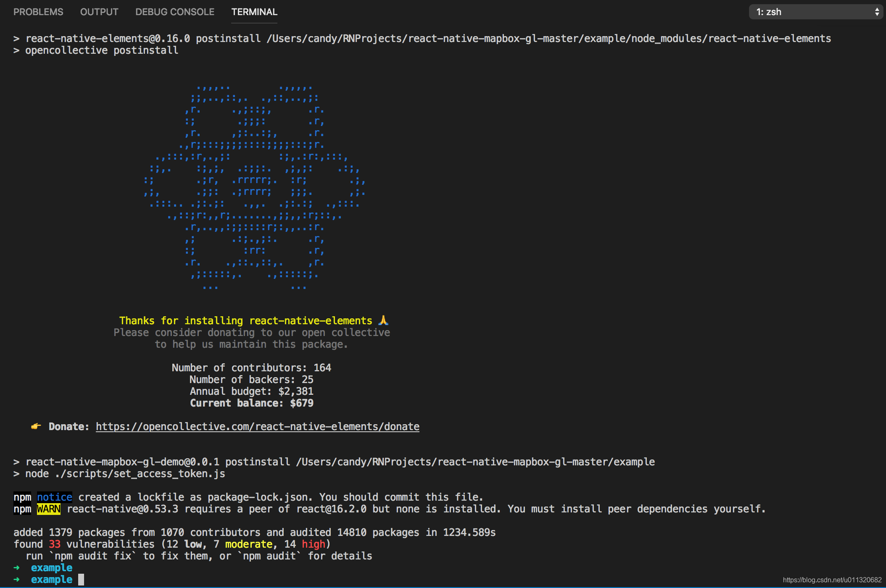886x588 pixels.
Task: Open the OUTPUT tab
Action: pyautogui.click(x=99, y=12)
